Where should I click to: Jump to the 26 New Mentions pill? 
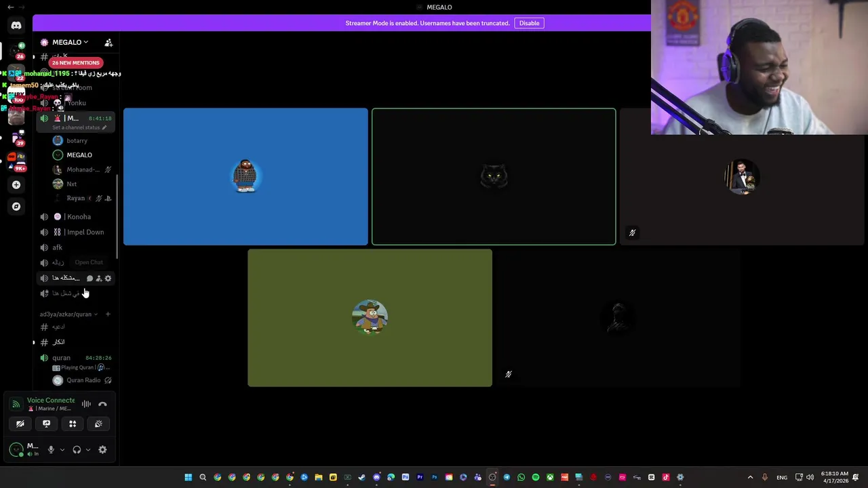click(x=75, y=62)
